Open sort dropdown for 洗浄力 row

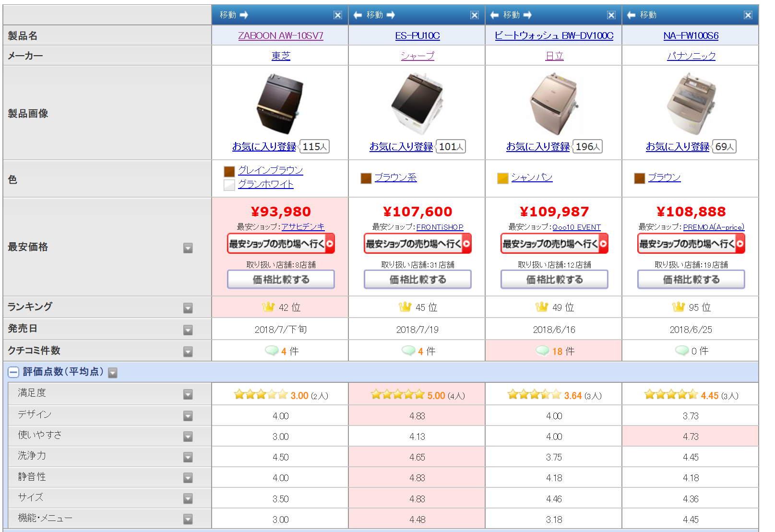tap(188, 457)
